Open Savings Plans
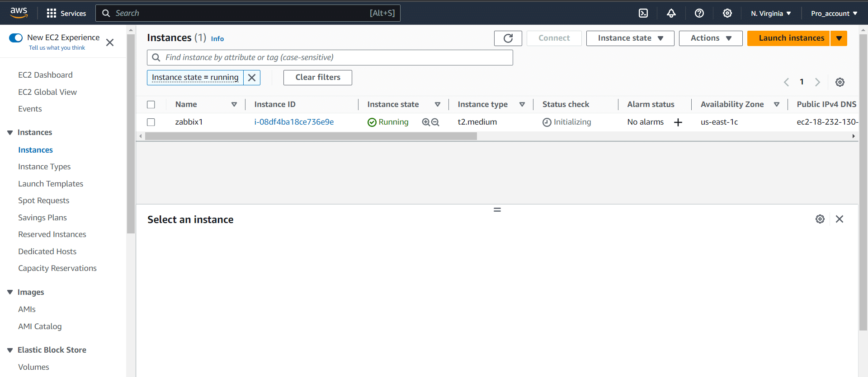Viewport: 868px width, 377px height. tap(42, 218)
